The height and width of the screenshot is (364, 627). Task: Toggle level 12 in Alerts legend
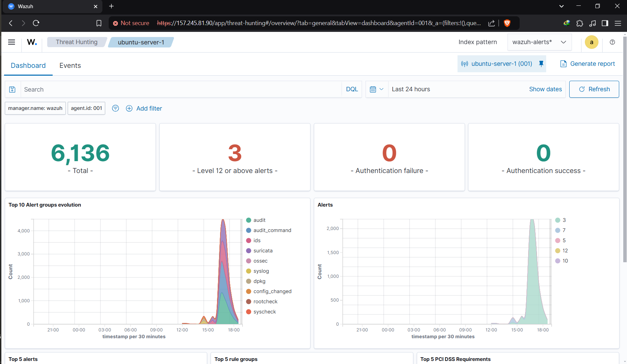561,251
